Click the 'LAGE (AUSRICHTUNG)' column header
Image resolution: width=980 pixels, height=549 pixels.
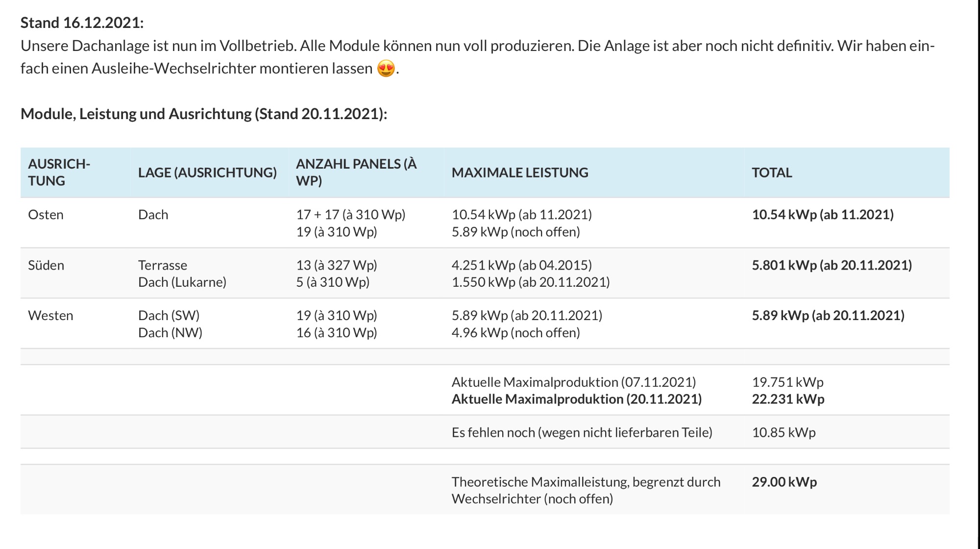click(x=207, y=173)
